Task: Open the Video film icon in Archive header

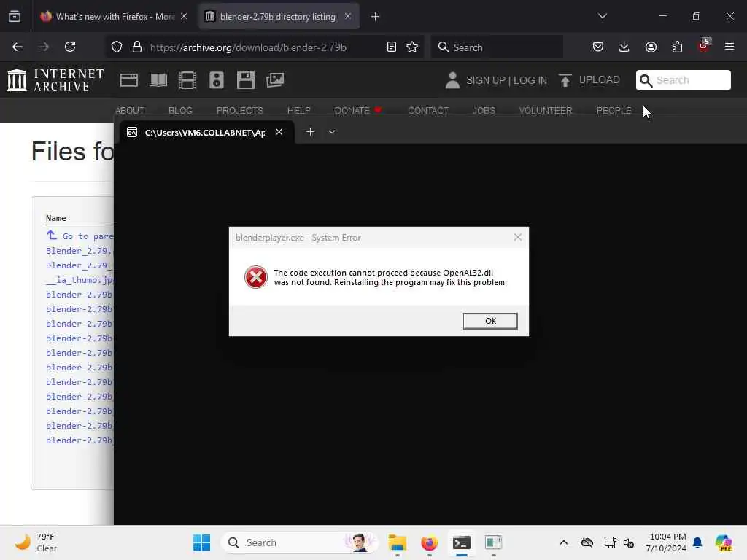Action: [x=187, y=80]
